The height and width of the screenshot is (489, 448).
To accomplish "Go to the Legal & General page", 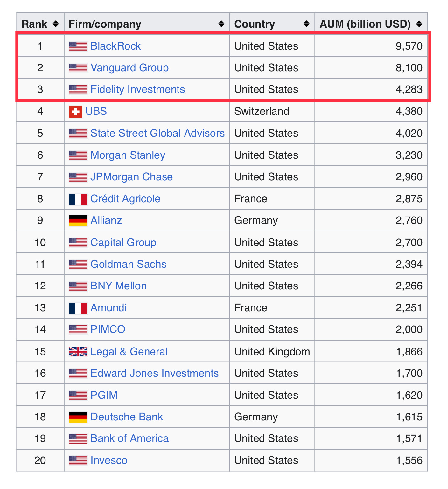I will [x=129, y=352].
